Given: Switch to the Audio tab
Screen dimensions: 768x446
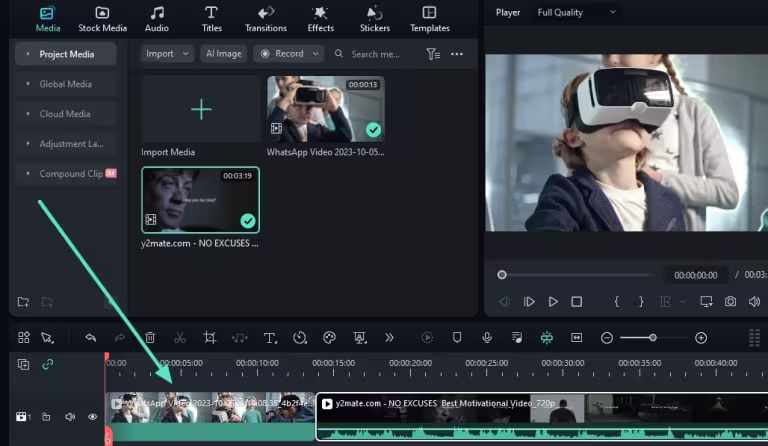Looking at the screenshot, I should (x=157, y=19).
